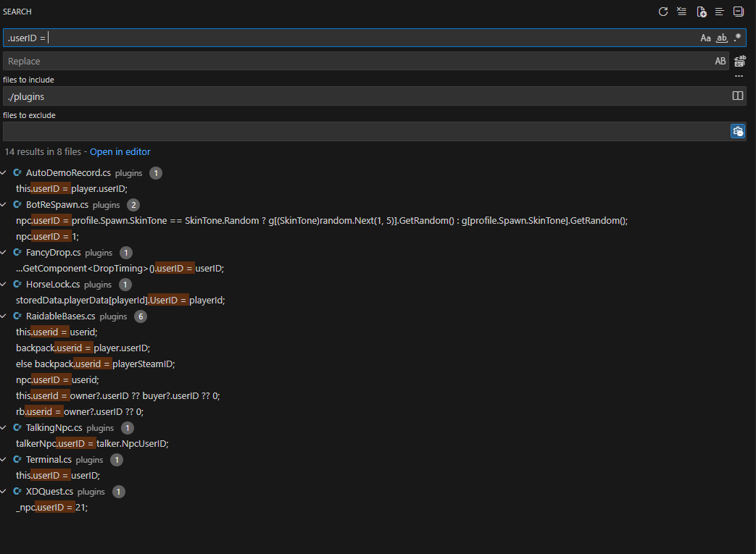
Task: Enable Use Regular Expression option
Action: [737, 38]
